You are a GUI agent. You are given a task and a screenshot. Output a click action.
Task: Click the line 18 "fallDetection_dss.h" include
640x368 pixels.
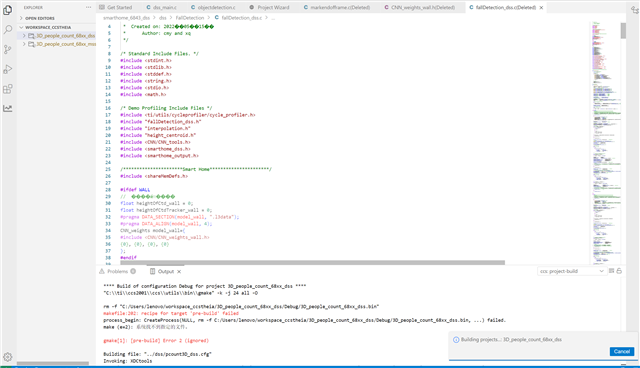pos(161,122)
